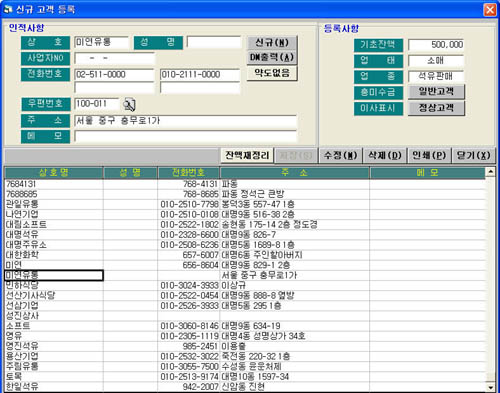The width and height of the screenshot is (500, 393).
Task: Click the list scrollbar up arrow
Action: pos(490,172)
